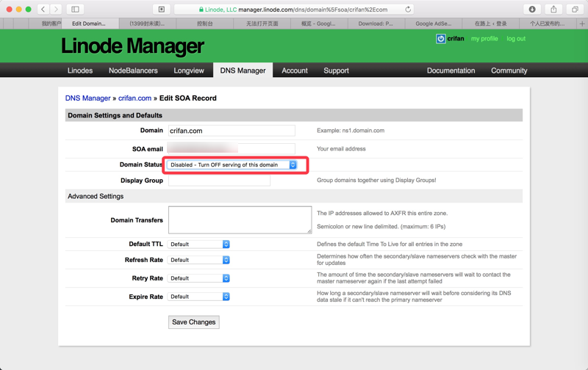Open the NodeBalancers nav item
The image size is (588, 370).
coord(133,70)
